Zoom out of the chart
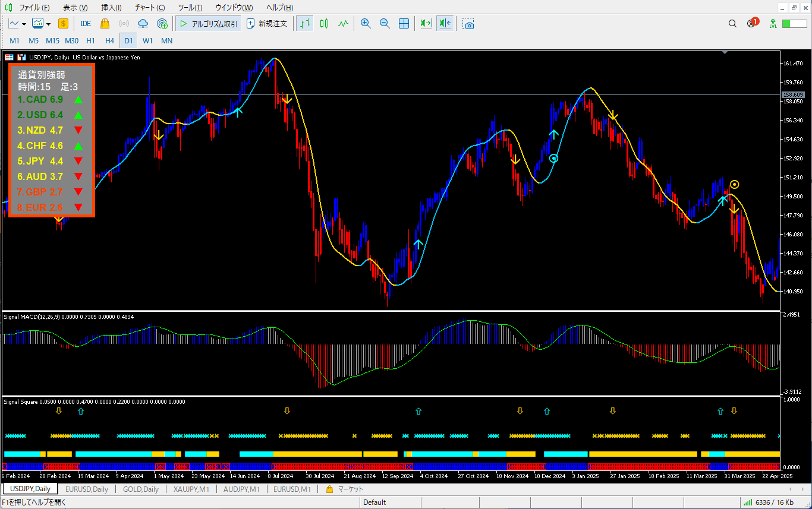The image size is (812, 509). coord(385,24)
